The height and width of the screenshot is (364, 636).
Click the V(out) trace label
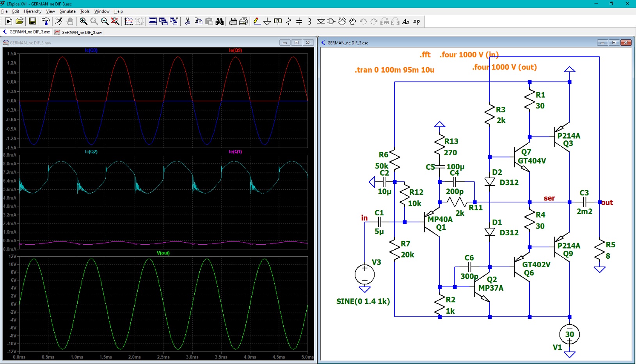[163, 253]
